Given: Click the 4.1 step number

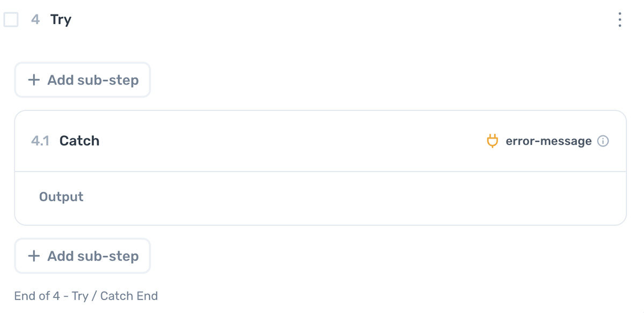Looking at the screenshot, I should pos(40,141).
